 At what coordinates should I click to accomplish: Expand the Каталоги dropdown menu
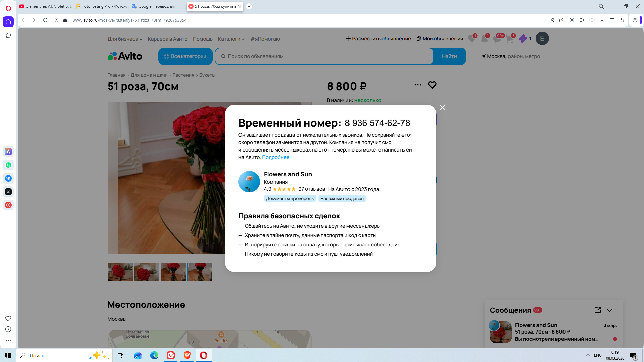[x=231, y=39]
